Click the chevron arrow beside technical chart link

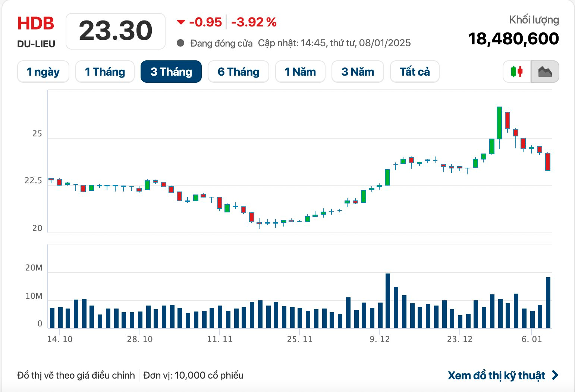(555, 375)
